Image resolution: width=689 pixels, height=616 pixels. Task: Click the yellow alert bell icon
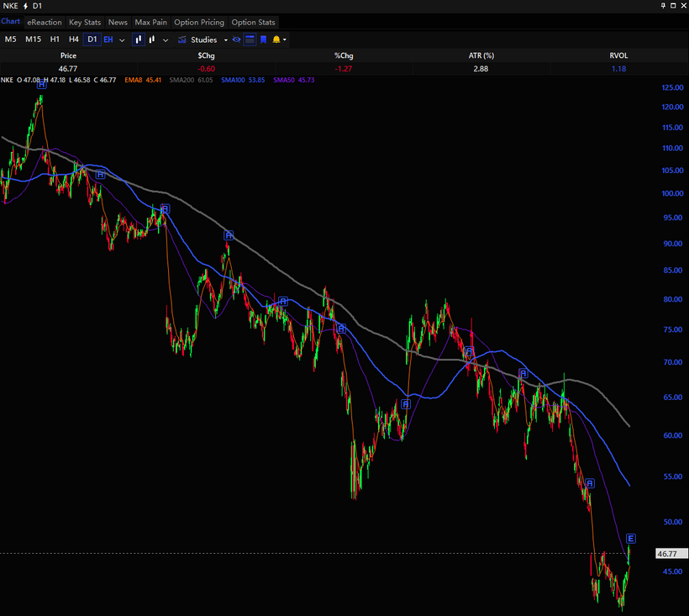(x=276, y=39)
